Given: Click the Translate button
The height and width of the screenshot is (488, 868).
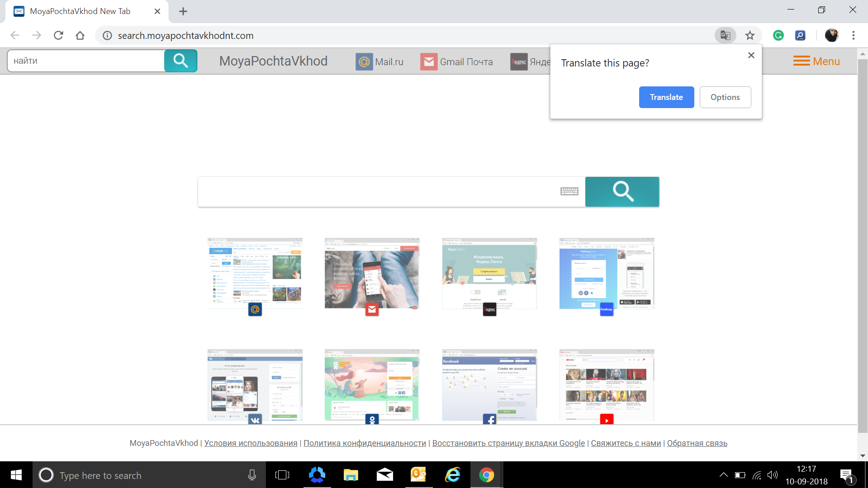Looking at the screenshot, I should pos(666,97).
